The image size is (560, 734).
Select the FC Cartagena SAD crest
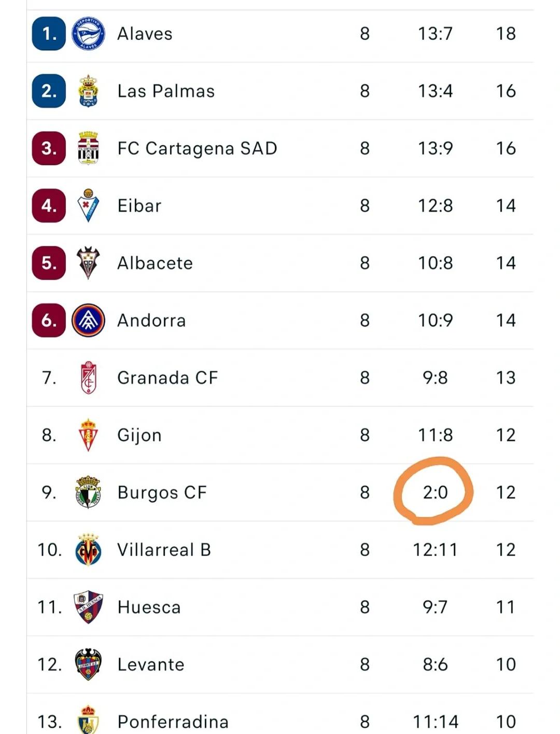(x=88, y=148)
